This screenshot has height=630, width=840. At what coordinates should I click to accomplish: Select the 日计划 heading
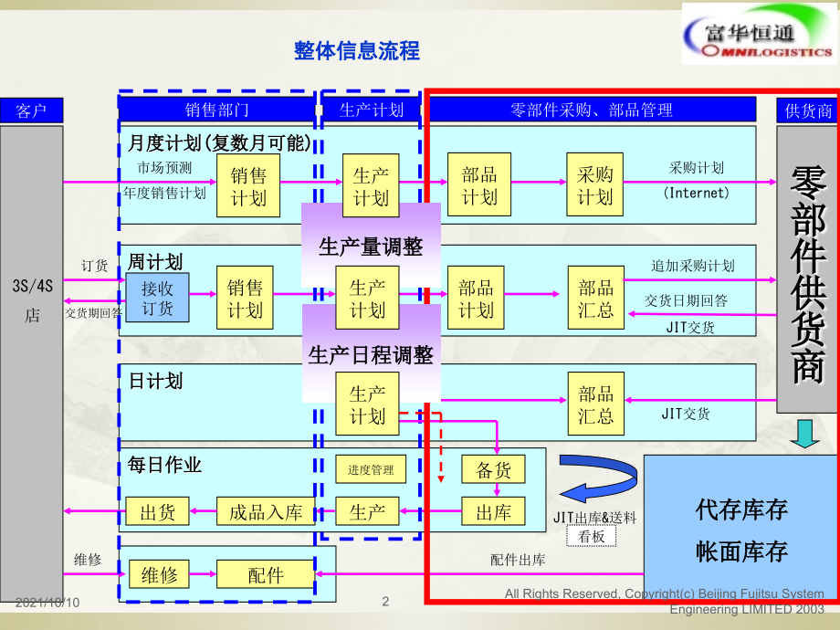point(156,381)
